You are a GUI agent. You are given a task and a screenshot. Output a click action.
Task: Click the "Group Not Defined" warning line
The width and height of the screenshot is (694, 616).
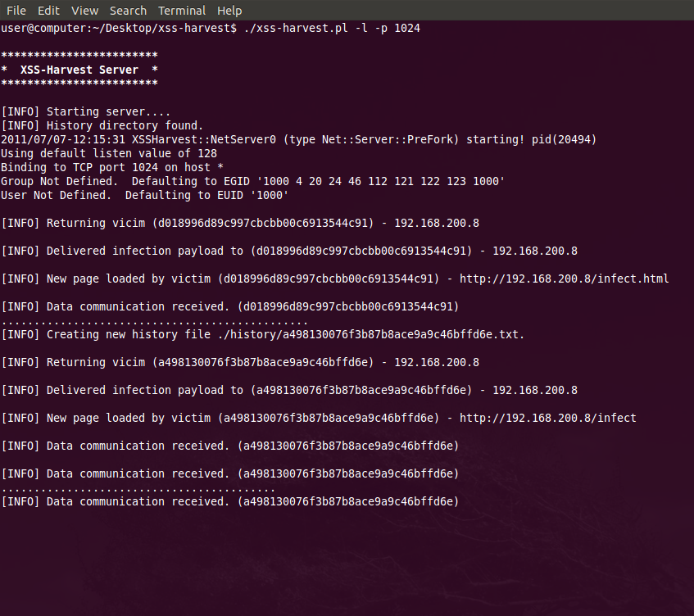click(x=252, y=182)
